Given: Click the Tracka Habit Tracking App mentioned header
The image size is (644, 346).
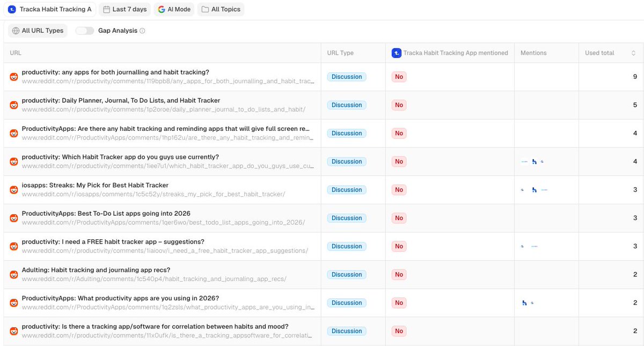Looking at the screenshot, I should 450,53.
